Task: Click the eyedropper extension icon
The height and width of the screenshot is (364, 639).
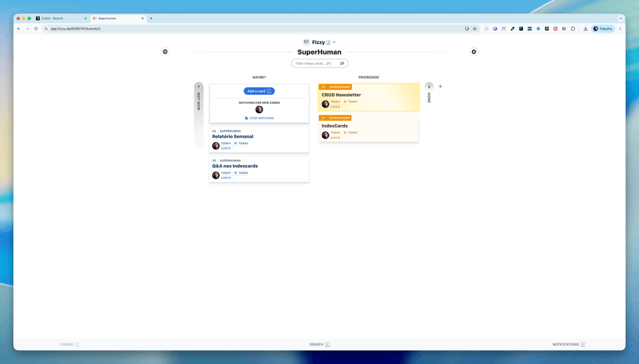Action: [512, 29]
